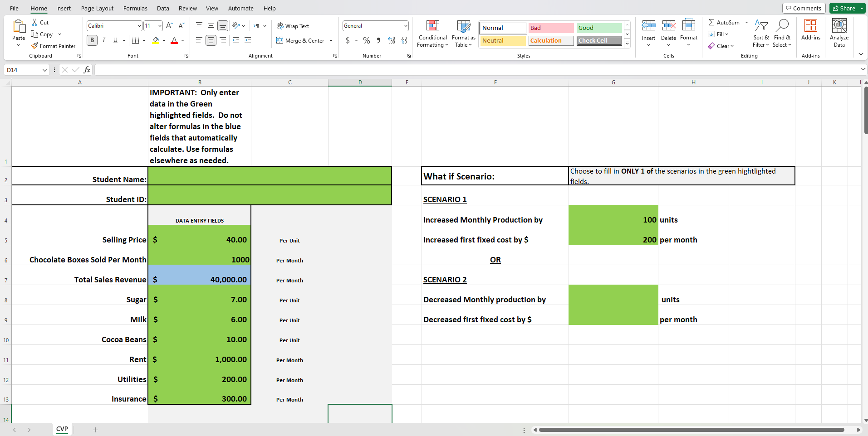
Task: Switch to the Formulas ribbon tab
Action: (135, 8)
